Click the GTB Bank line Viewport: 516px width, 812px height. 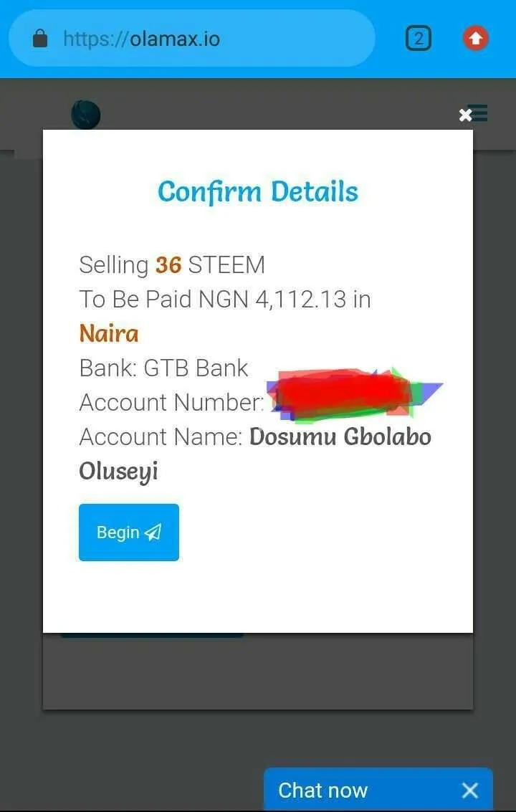point(163,368)
